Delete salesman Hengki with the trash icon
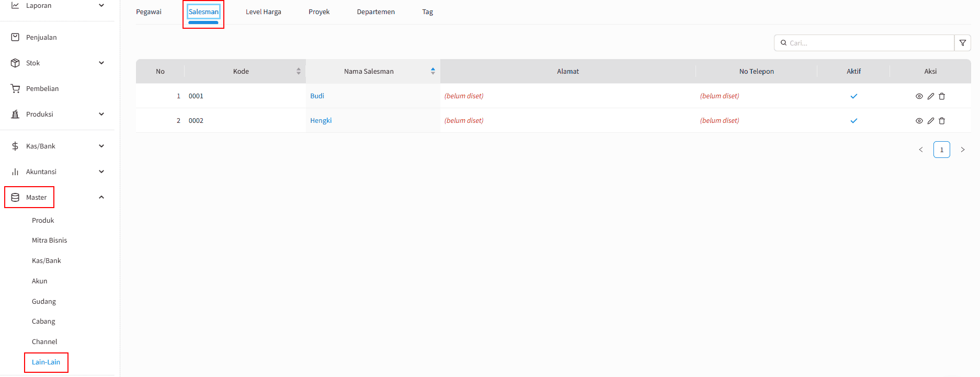The width and height of the screenshot is (980, 377). [942, 121]
